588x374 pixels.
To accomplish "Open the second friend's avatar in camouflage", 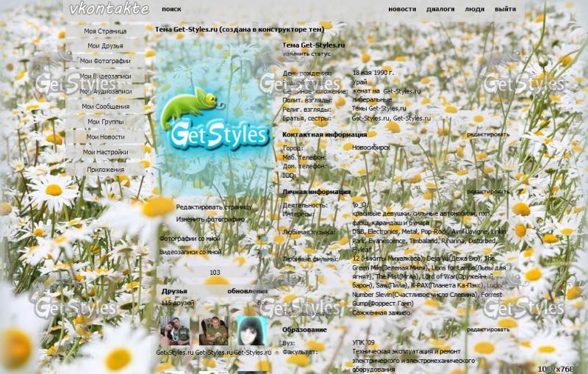I will click(212, 331).
